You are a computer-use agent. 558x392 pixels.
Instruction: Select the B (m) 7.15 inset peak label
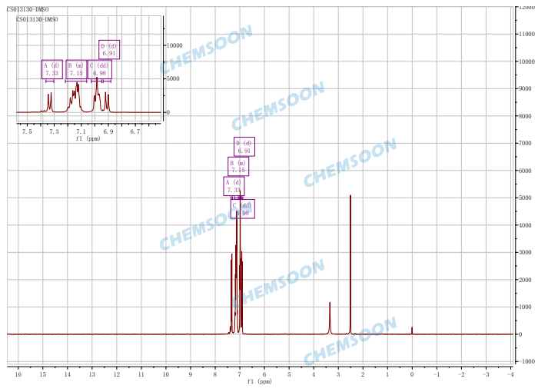76,69
